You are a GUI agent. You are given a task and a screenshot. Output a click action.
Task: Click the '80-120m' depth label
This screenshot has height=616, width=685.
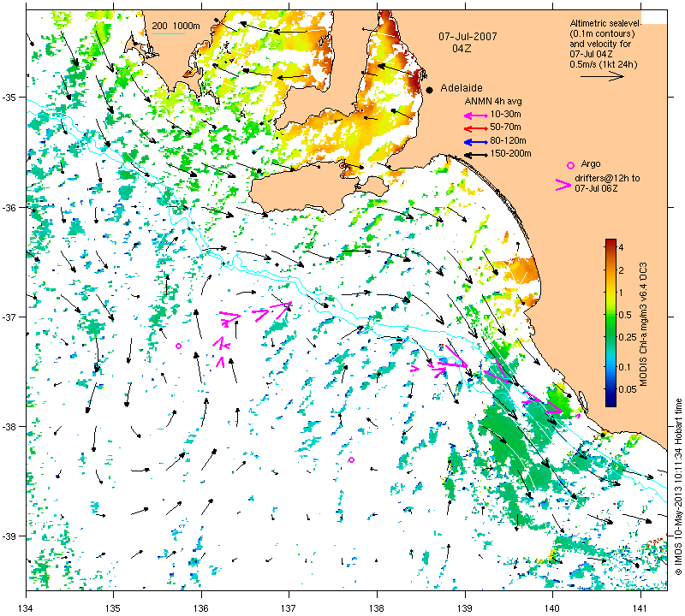click(508, 140)
